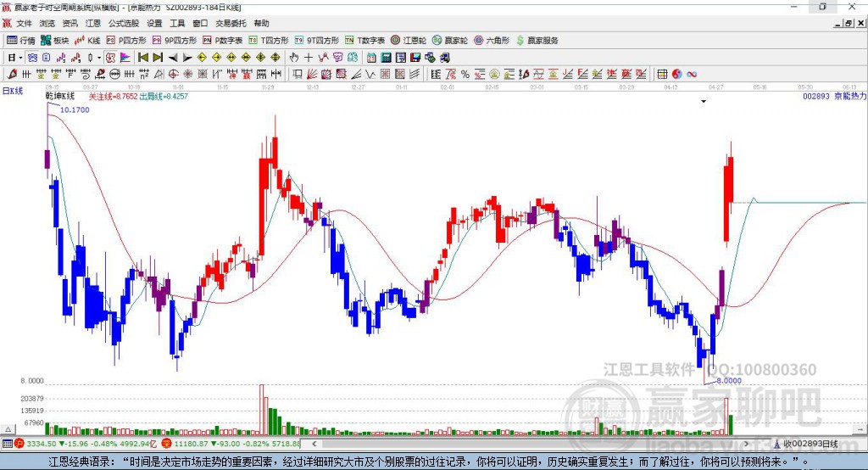868x470 pixels.
Task: Open the 公式选股 menu
Action: pos(124,23)
